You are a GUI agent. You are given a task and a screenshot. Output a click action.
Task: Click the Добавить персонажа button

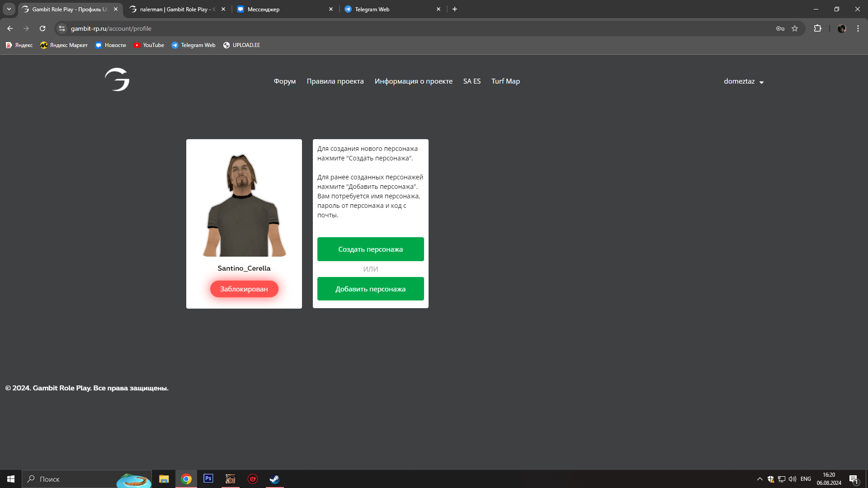[x=370, y=289]
